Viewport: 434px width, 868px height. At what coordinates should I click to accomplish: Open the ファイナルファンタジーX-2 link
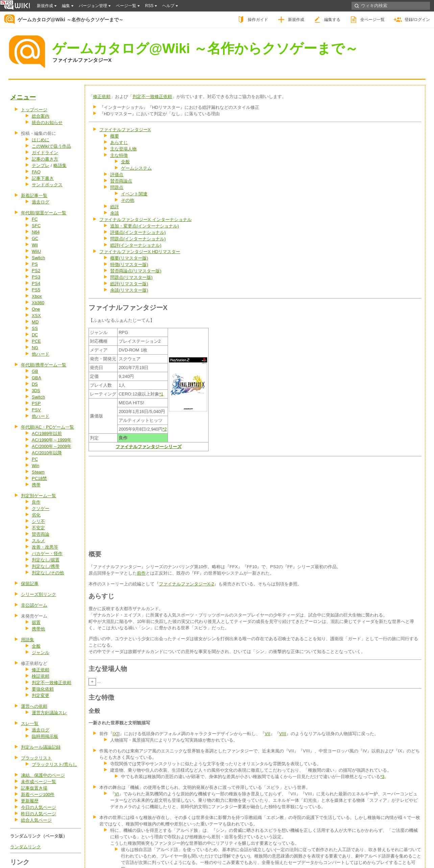(187, 584)
